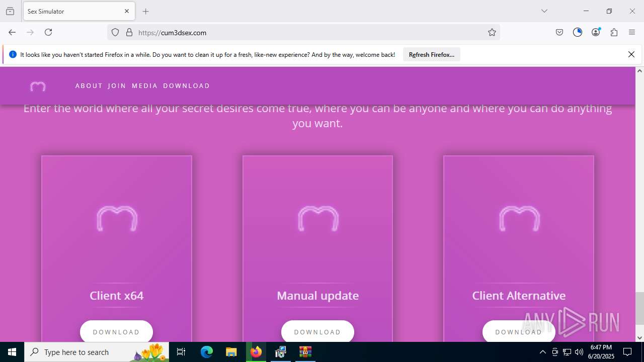644x362 pixels.
Task: Focus the URL address bar
Action: click(304, 33)
